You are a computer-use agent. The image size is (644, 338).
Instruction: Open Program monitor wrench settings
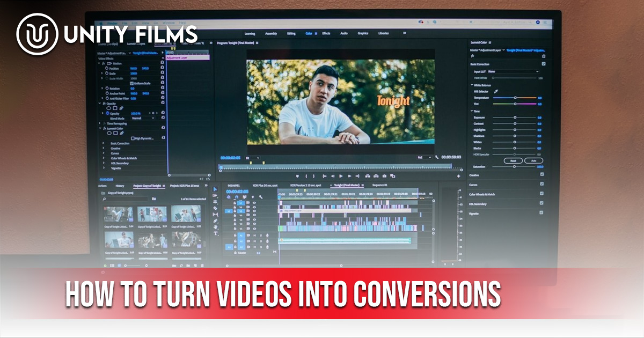coord(437,157)
